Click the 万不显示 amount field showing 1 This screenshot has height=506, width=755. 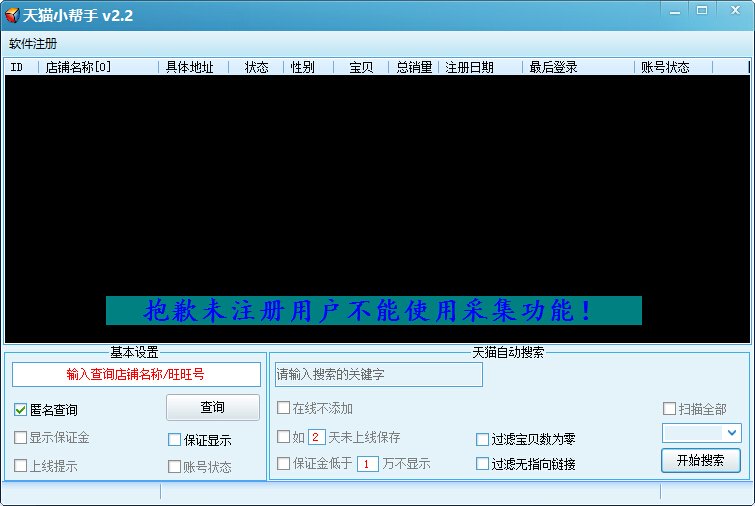tap(368, 464)
